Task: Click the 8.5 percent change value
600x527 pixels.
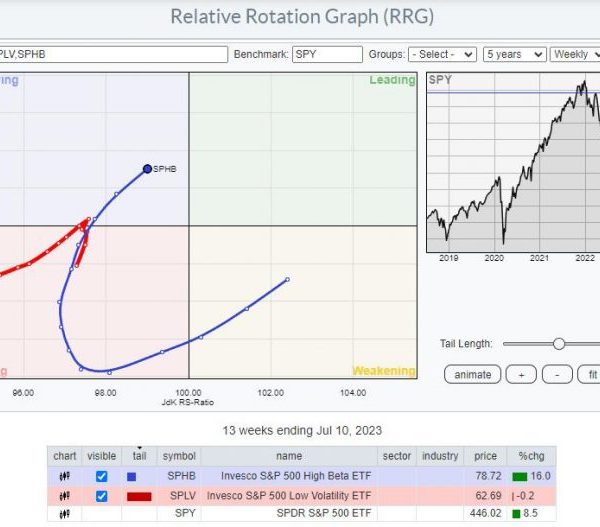Action: click(x=530, y=513)
